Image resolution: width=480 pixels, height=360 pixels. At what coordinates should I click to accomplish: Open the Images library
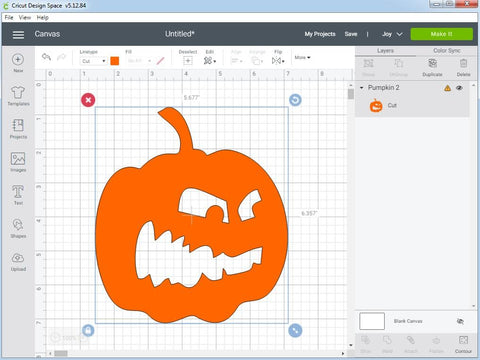[18, 162]
